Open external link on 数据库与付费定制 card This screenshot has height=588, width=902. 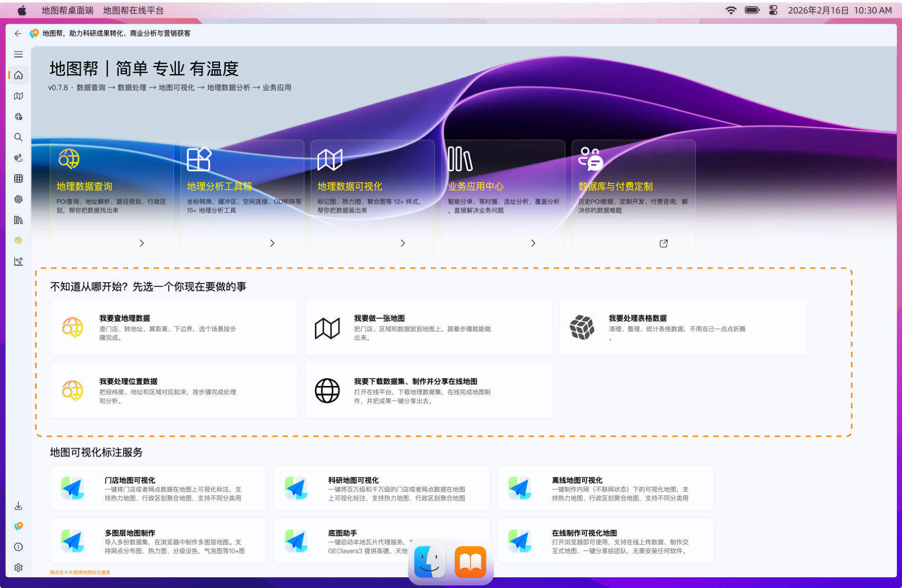pyautogui.click(x=664, y=243)
